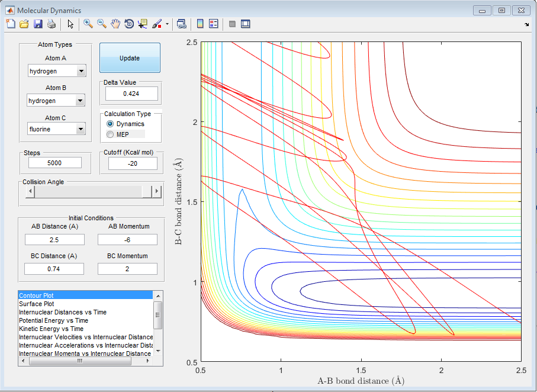Insert a colorbar from the toolbar
The width and height of the screenshot is (537, 392).
click(x=200, y=24)
